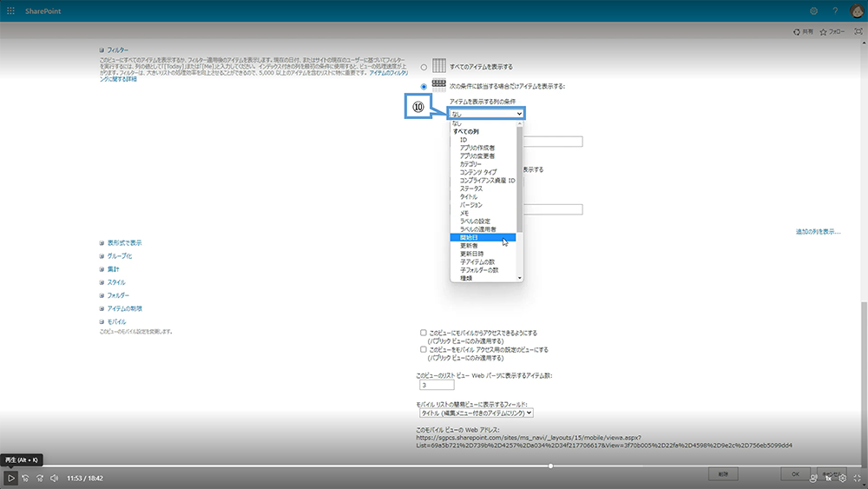The width and height of the screenshot is (868, 489).
Task: Choose the highlighted 開始日 option
Action: tap(483, 238)
